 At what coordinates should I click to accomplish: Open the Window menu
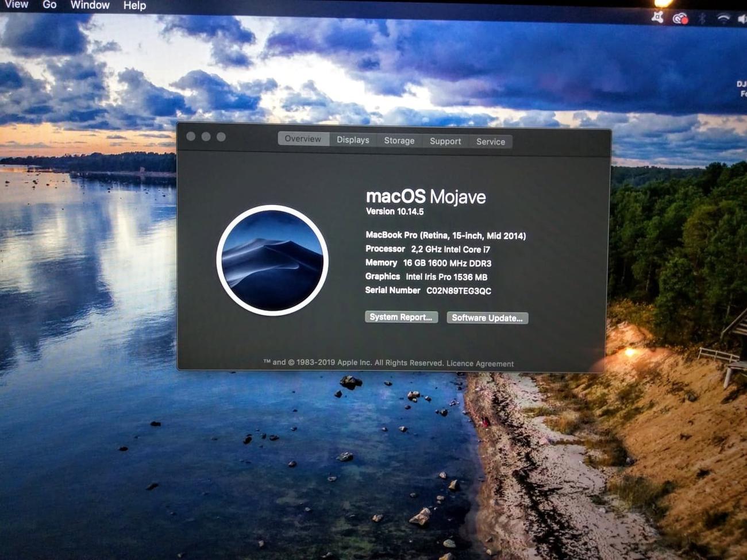[x=90, y=5]
